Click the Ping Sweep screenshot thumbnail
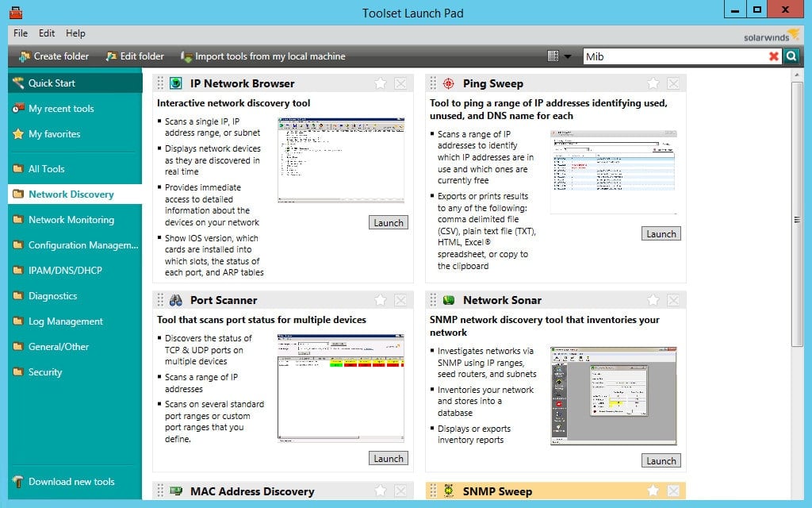This screenshot has width=812, height=508. pyautogui.click(x=614, y=171)
